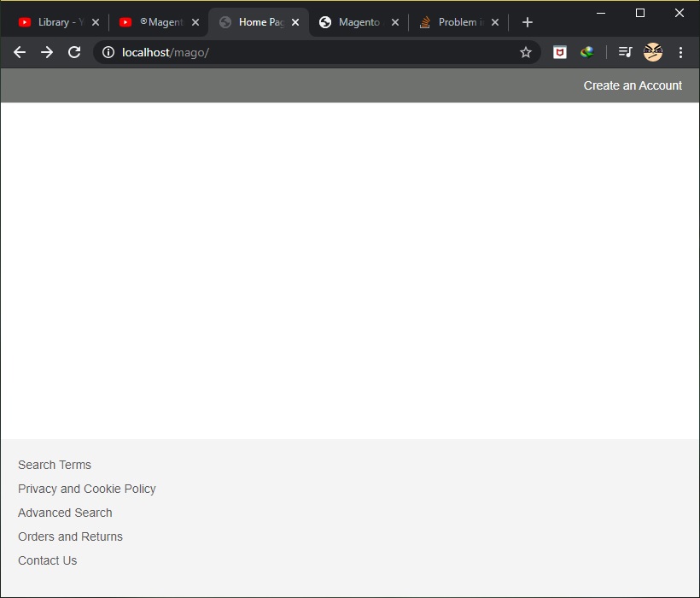The height and width of the screenshot is (598, 700).
Task: Open a new browser tab
Action: (528, 22)
